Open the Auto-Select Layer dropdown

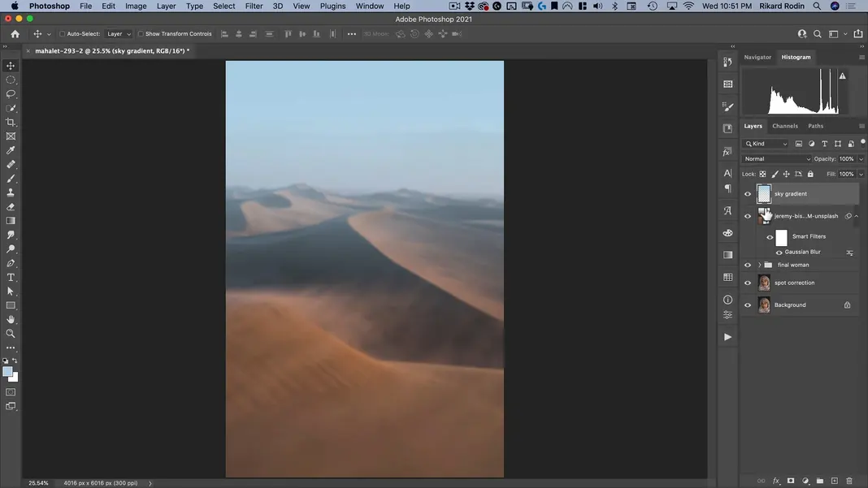(x=119, y=34)
